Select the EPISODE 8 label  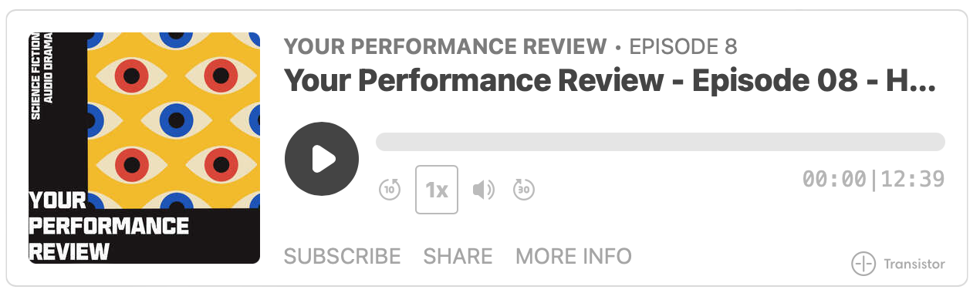pyautogui.click(x=684, y=47)
